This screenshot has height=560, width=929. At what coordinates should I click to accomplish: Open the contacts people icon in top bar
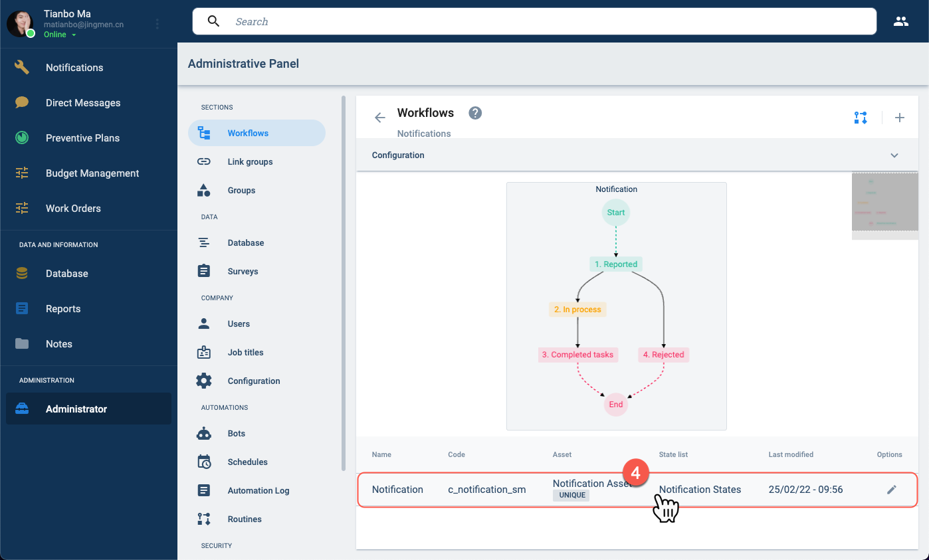tap(901, 21)
